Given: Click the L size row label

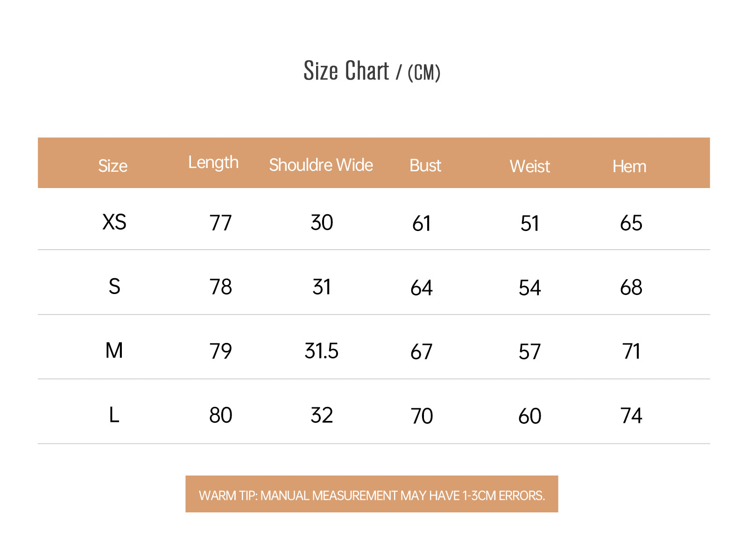Looking at the screenshot, I should click(114, 415).
